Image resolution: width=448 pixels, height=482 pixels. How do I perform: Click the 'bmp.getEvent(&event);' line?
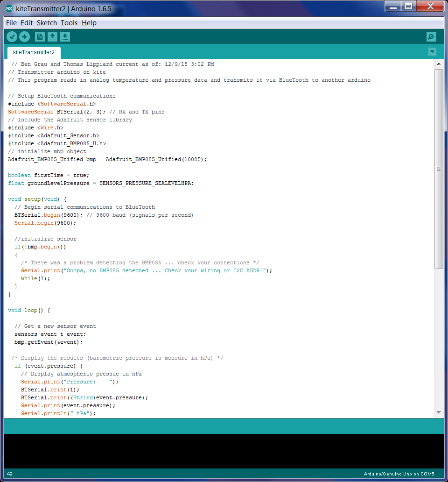coord(49,342)
